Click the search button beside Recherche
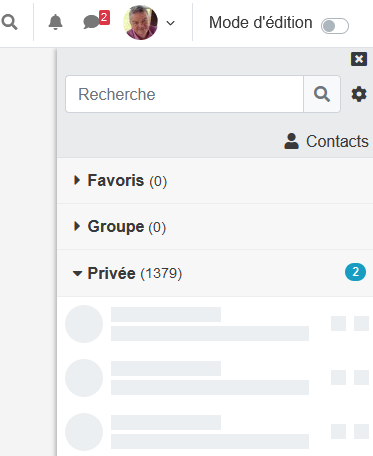This screenshot has width=373, height=456. (322, 94)
